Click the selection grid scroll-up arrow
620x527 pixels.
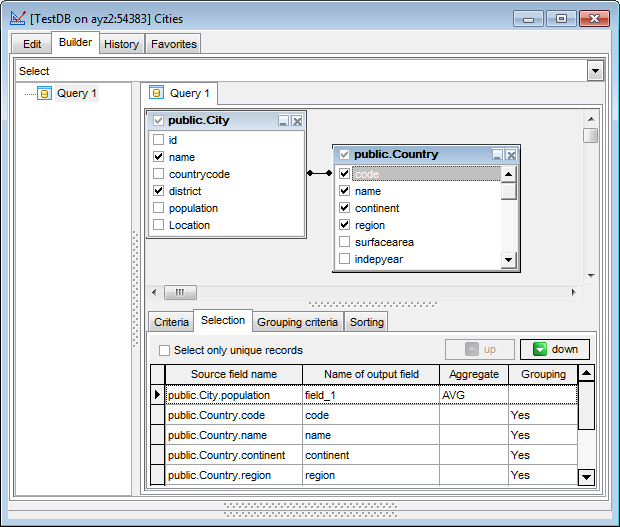[586, 373]
